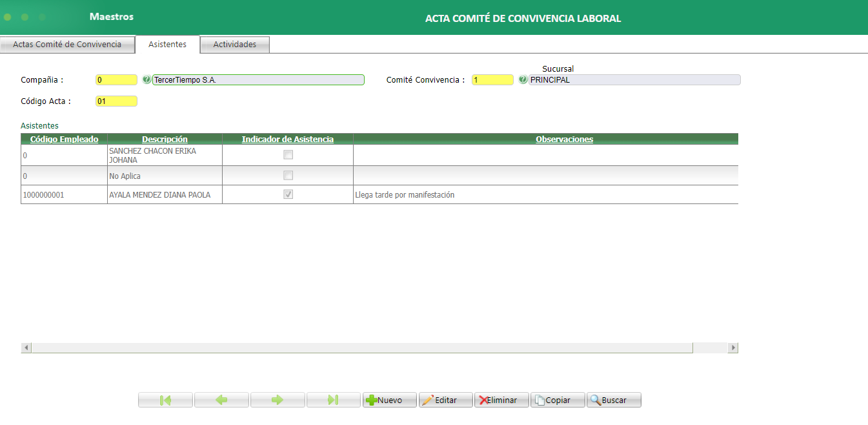The image size is (868, 425).
Task: Click the horizontal scrollbar thumb
Action: coord(362,347)
